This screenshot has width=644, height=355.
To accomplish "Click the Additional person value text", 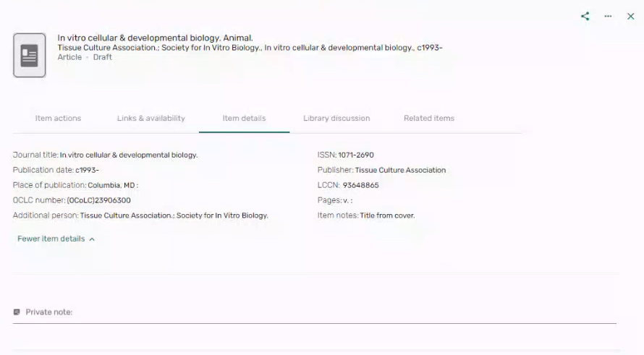I will (174, 216).
